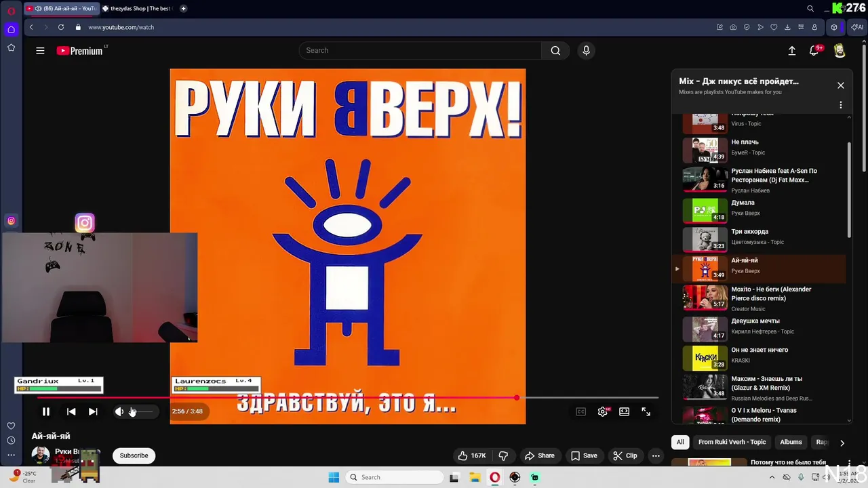Switch to the thezydas Shop browser tab
The height and width of the screenshot is (488, 868).
138,9
